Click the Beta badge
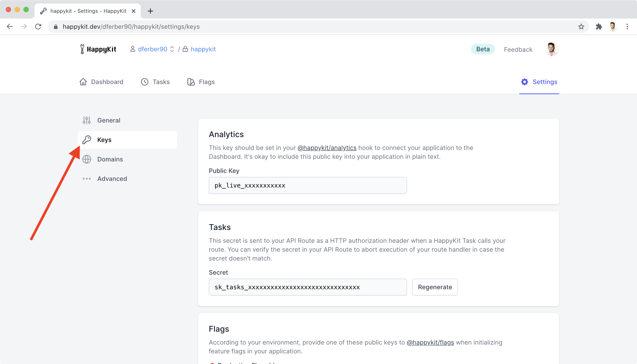The width and height of the screenshot is (637, 364). (x=483, y=49)
